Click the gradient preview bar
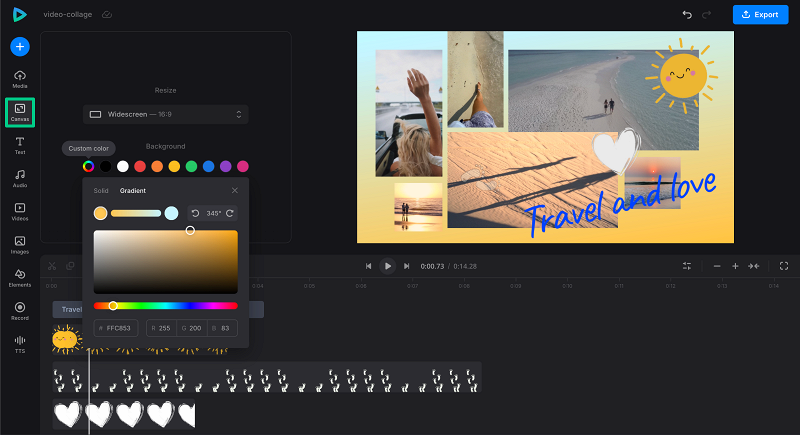 136,213
